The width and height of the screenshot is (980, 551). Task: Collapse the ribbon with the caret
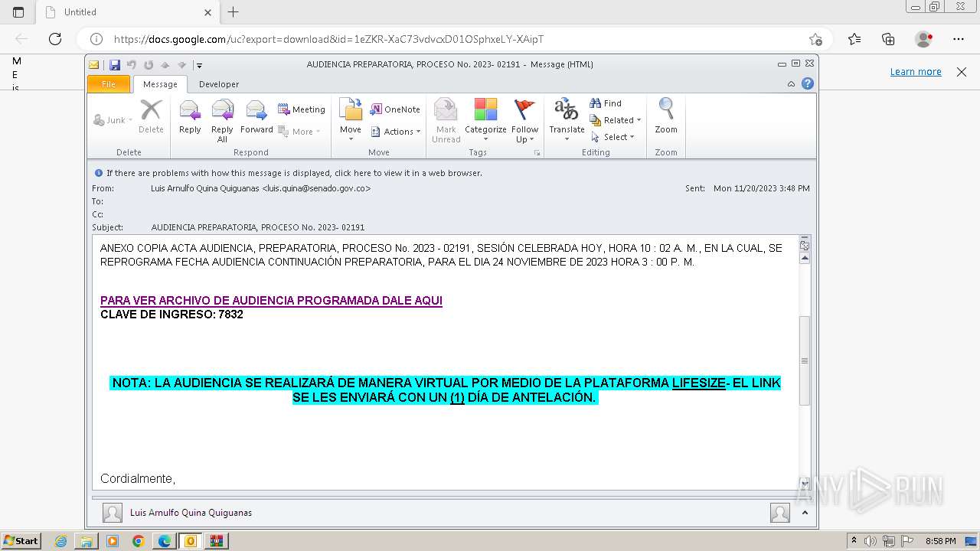(x=791, y=84)
